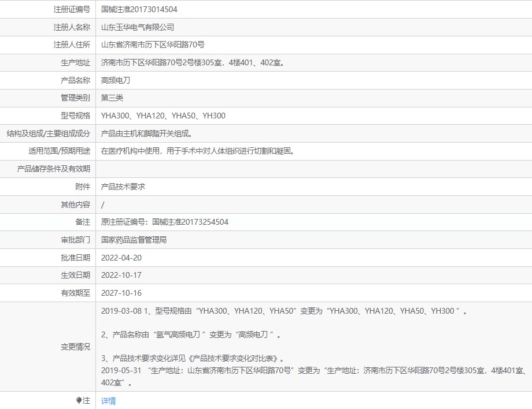Image resolution: width=532 pixels, height=409 pixels.
Task: Select registration number 国械注准20173014504
Action: point(139,9)
